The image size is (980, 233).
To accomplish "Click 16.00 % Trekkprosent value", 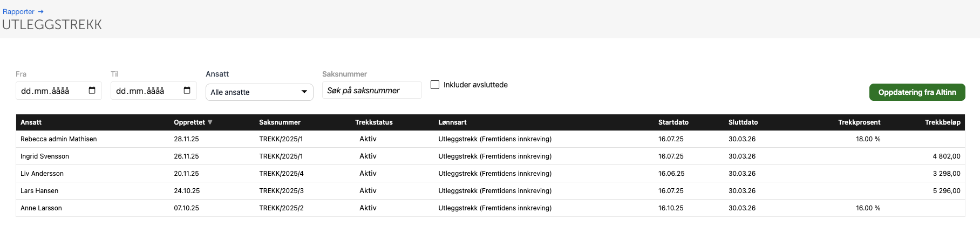I will [x=868, y=208].
